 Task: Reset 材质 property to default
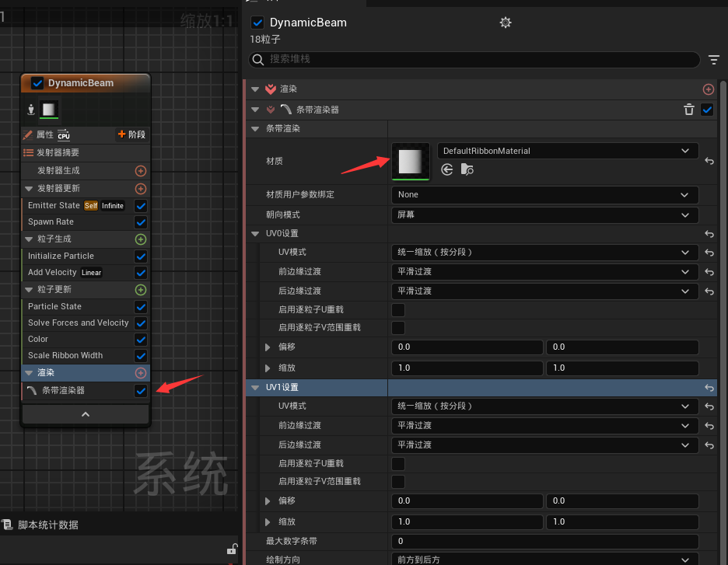[709, 161]
